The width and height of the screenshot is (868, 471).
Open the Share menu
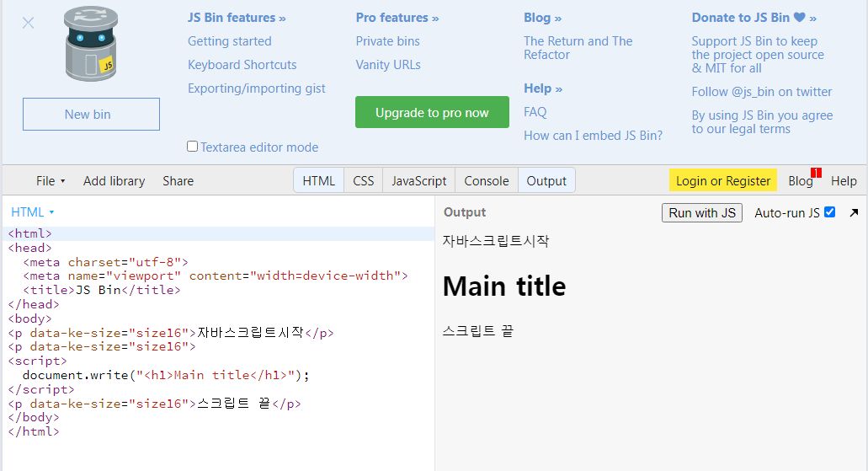coord(178,181)
